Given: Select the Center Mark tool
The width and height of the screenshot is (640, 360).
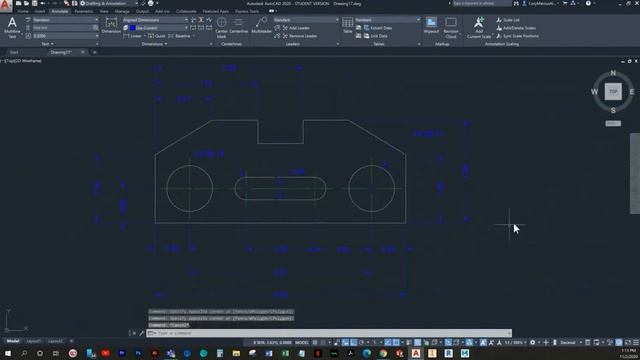Looking at the screenshot, I should pyautogui.click(x=221, y=28).
